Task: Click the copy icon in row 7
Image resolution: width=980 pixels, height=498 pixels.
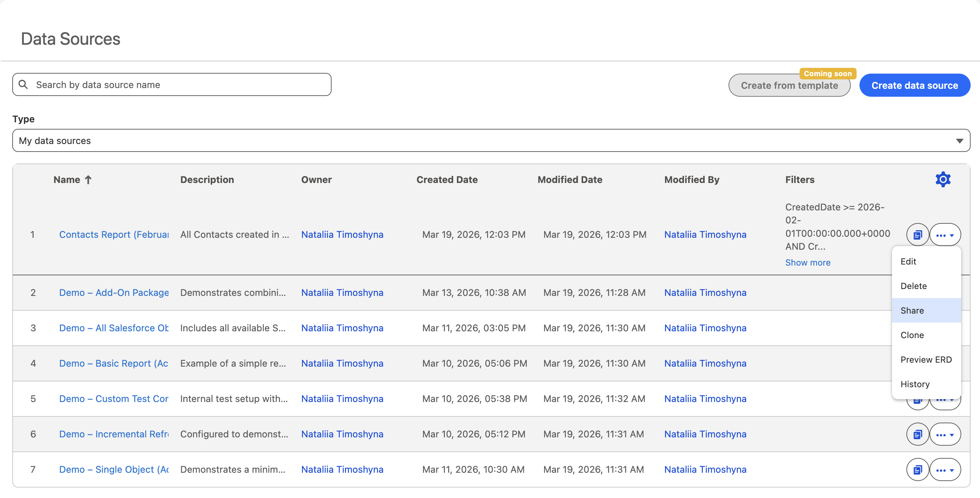Action: tap(917, 469)
